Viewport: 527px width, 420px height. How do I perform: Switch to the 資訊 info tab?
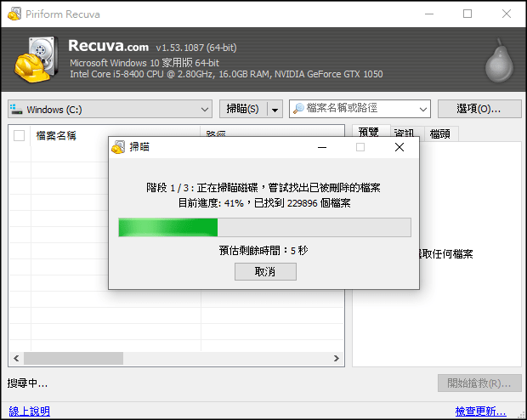coord(405,133)
